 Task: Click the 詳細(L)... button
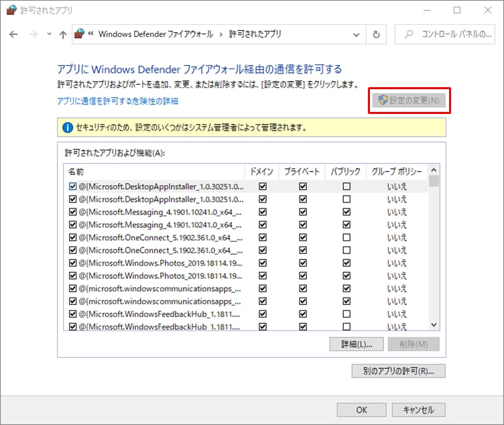point(357,345)
